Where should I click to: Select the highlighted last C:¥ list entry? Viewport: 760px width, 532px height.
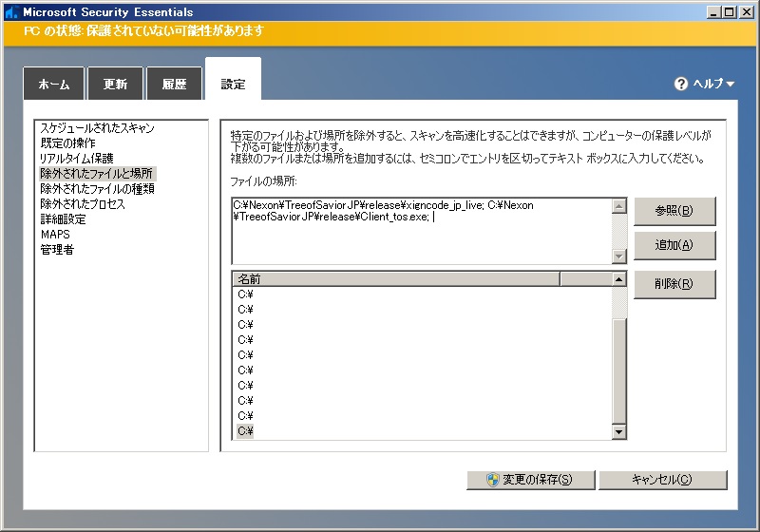[x=245, y=430]
